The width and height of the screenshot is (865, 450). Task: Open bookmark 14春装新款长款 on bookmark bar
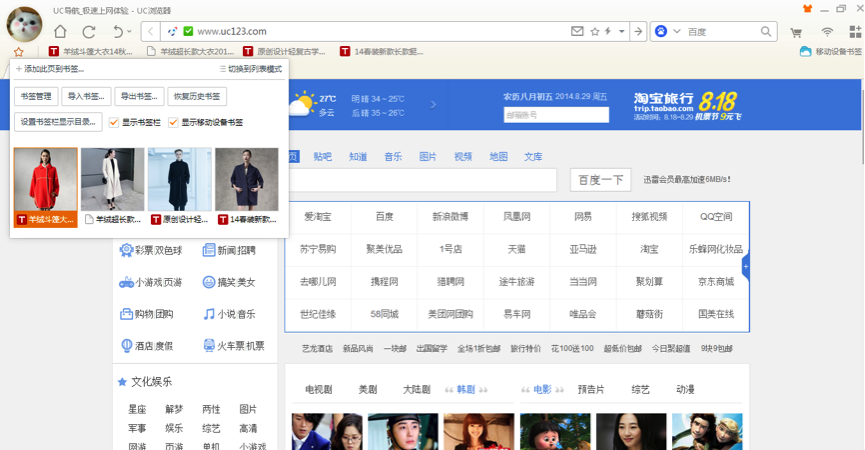382,51
